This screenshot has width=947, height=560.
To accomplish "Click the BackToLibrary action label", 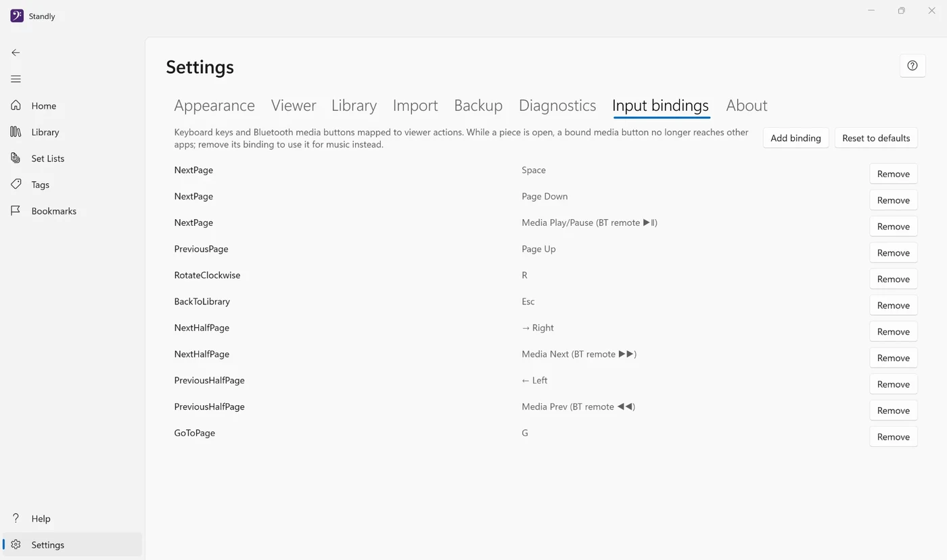I will 202,302.
